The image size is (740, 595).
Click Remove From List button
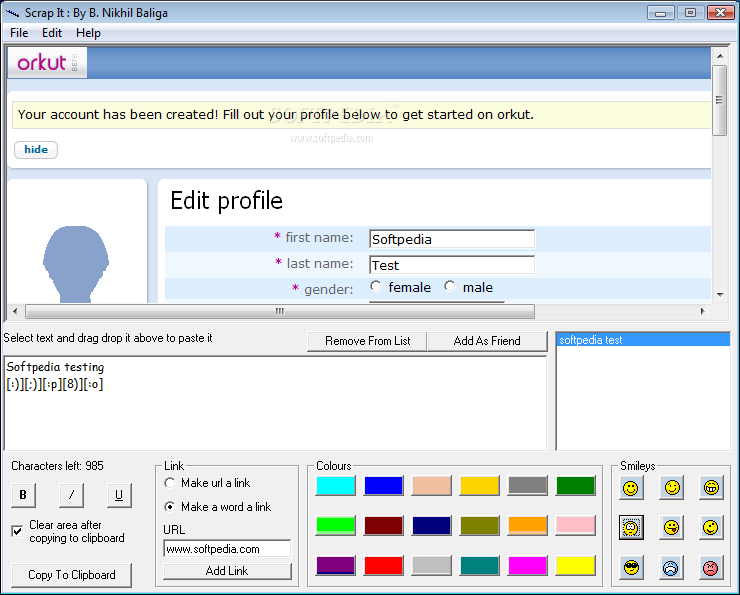(x=367, y=341)
